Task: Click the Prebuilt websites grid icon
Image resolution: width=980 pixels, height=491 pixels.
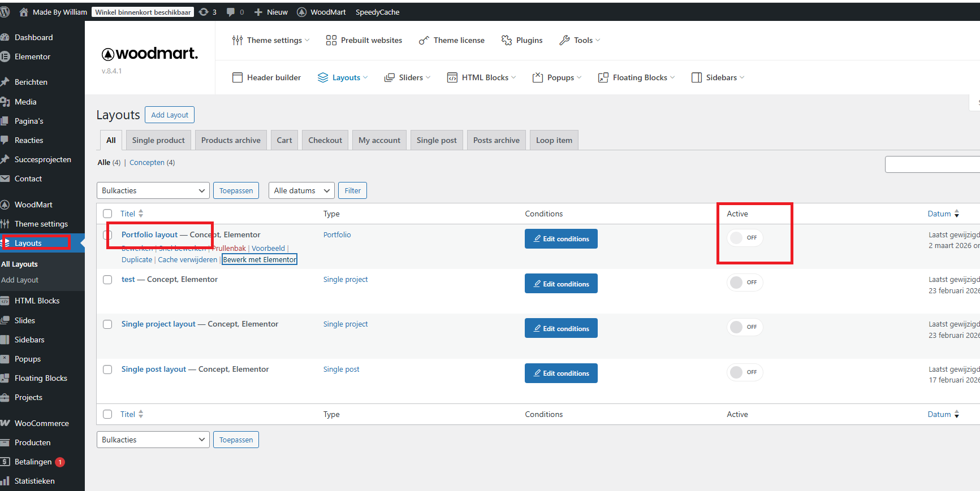Action: 331,40
